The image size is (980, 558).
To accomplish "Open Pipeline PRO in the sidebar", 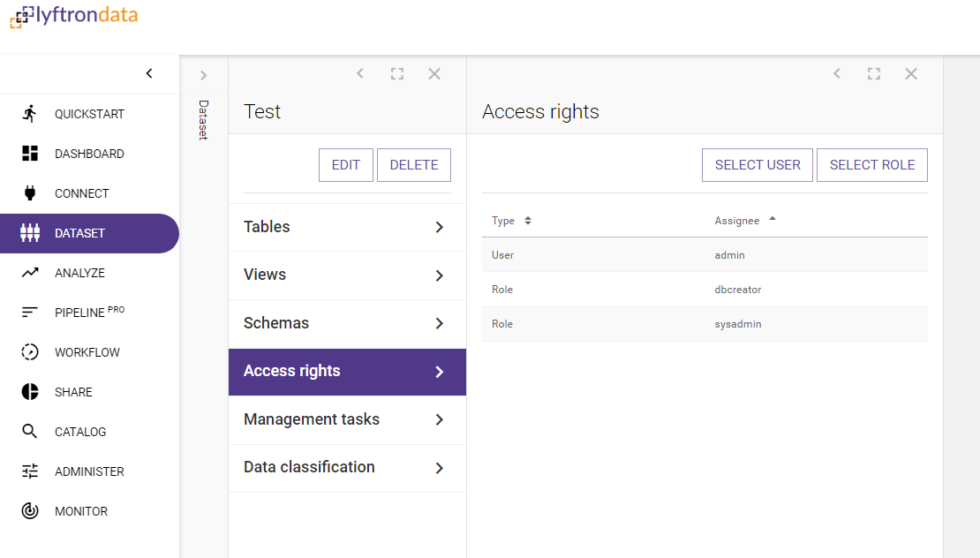I will [89, 312].
